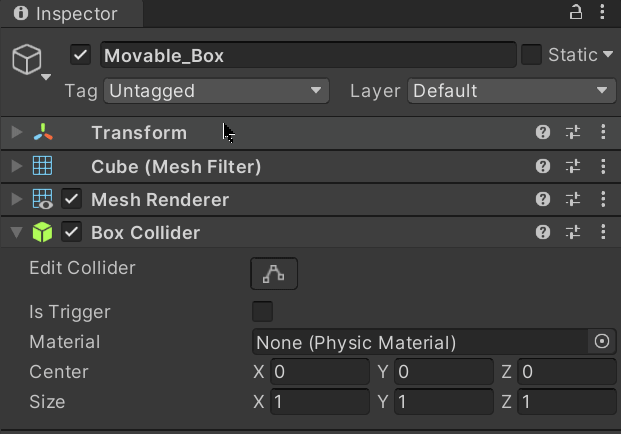Image resolution: width=621 pixels, height=434 pixels.
Task: Click the Box Collider header title
Action: pos(145,232)
